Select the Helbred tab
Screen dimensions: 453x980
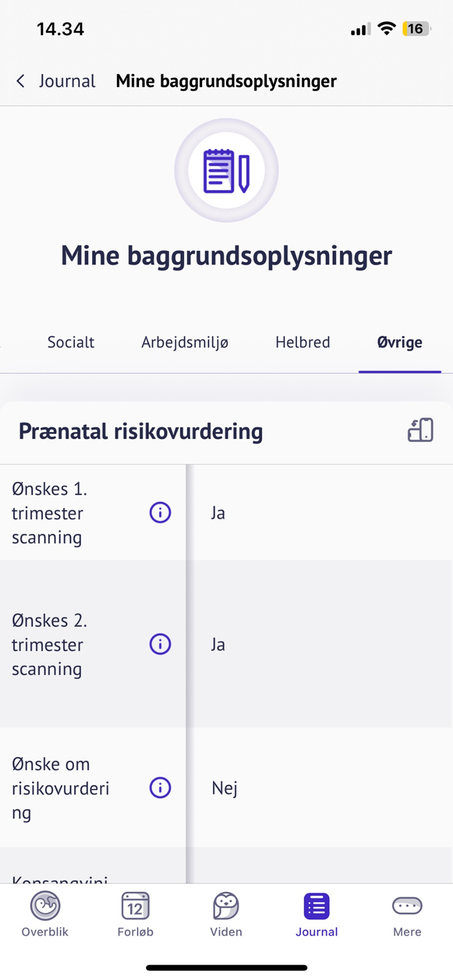[303, 342]
